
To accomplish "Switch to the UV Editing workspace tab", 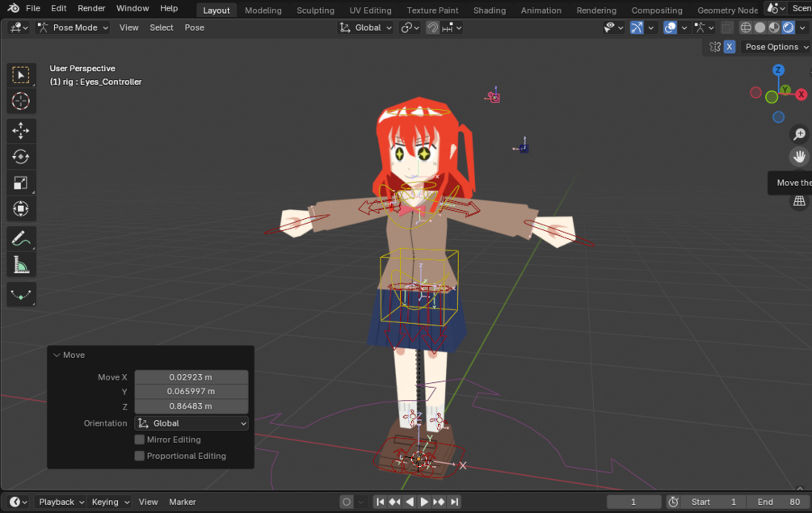I will pos(370,11).
